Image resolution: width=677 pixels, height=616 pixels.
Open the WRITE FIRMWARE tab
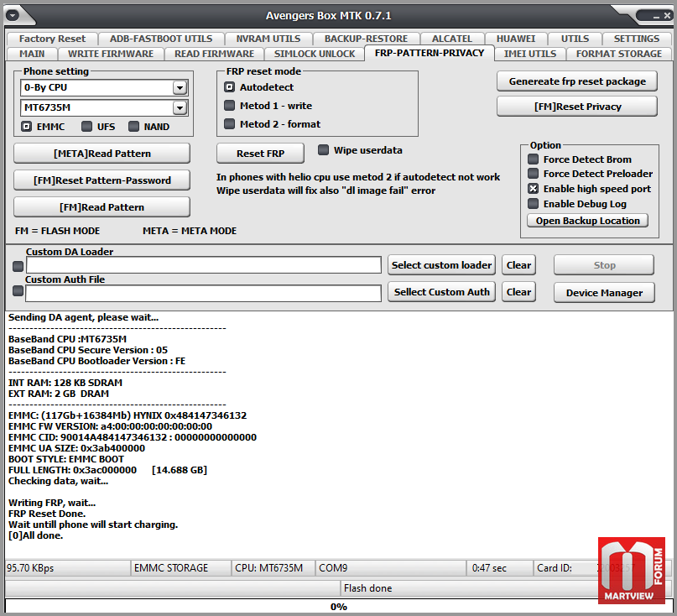click(x=111, y=54)
